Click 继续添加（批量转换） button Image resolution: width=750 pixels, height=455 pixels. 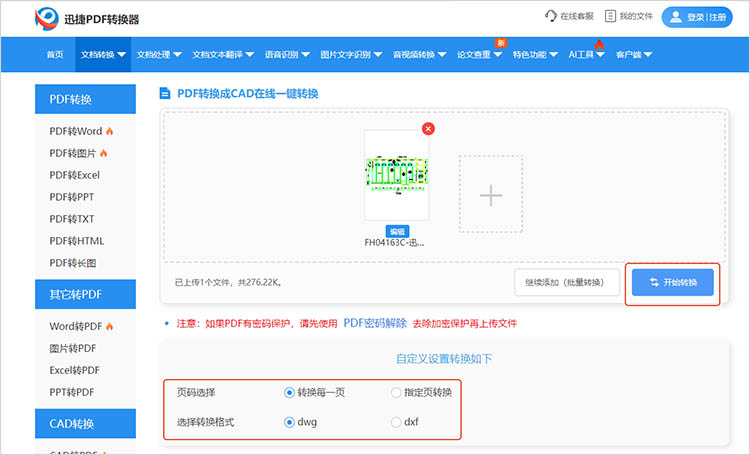[x=567, y=282]
